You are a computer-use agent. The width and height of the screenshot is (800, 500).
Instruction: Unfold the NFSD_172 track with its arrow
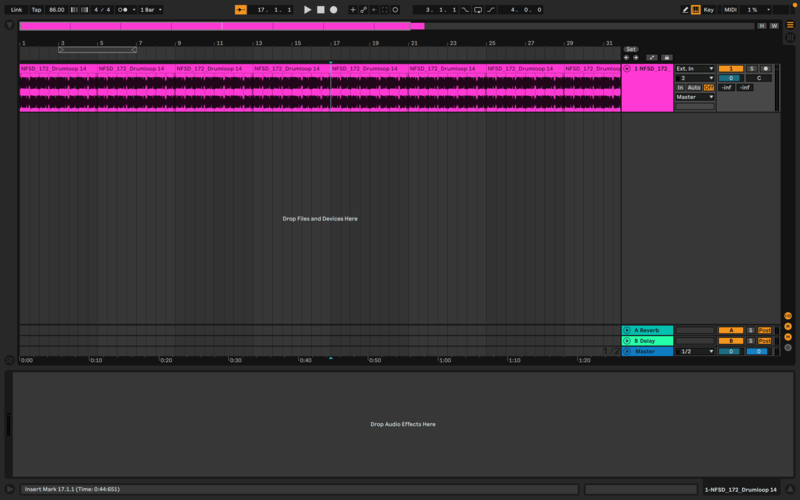tap(627, 68)
